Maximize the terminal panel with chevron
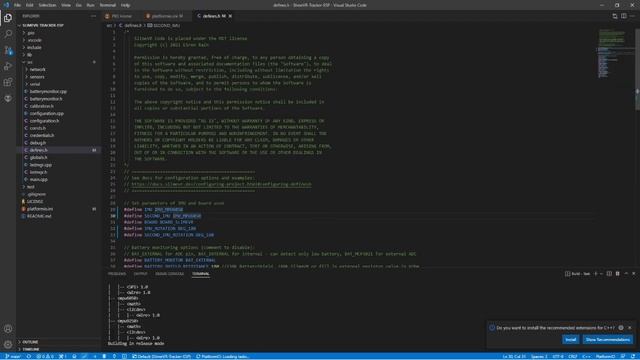640x360 pixels. 626,273
